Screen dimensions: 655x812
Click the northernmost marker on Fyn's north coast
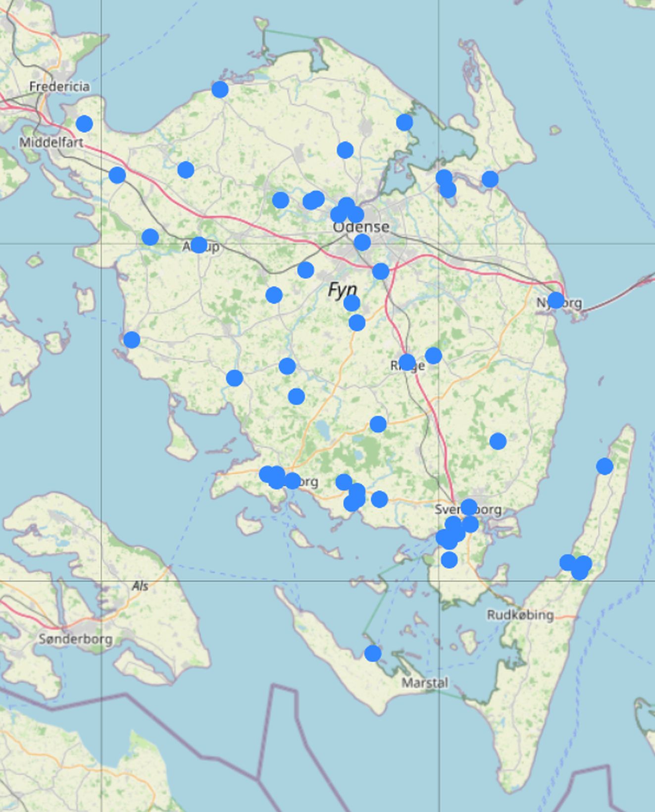click(x=220, y=90)
